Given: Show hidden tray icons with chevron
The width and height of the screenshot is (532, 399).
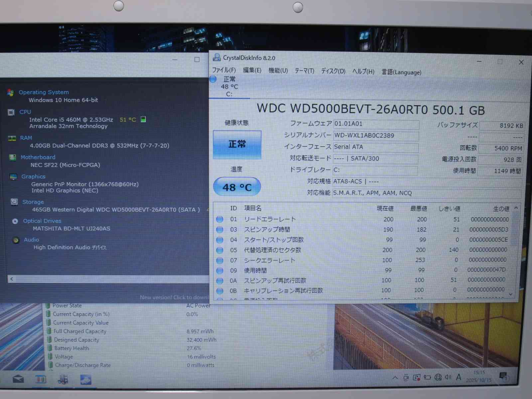Looking at the screenshot, I should coord(395,378).
